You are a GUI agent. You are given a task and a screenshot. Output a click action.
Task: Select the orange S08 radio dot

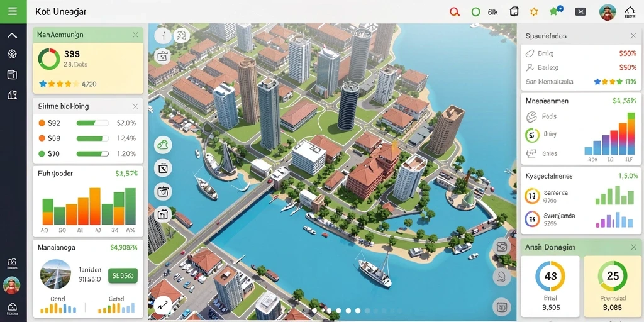pos(42,138)
